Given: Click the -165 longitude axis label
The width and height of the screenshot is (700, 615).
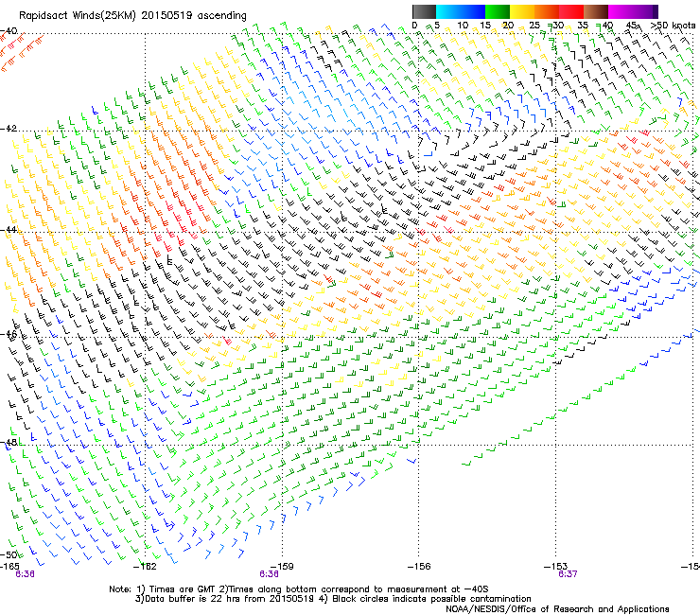Looking at the screenshot, I should (10, 567).
